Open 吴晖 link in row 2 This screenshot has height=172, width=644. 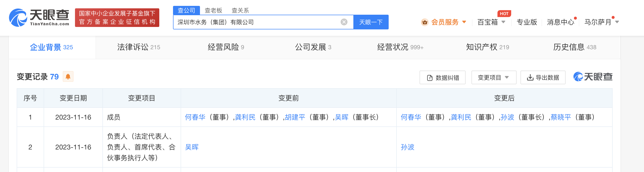(x=192, y=147)
